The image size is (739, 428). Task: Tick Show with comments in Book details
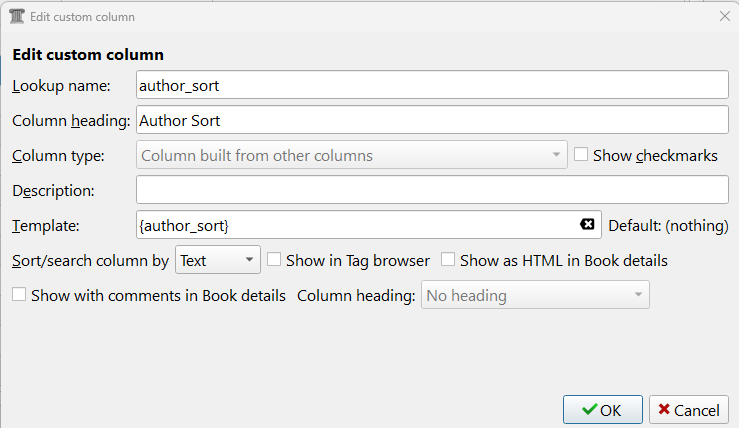pyautogui.click(x=19, y=295)
